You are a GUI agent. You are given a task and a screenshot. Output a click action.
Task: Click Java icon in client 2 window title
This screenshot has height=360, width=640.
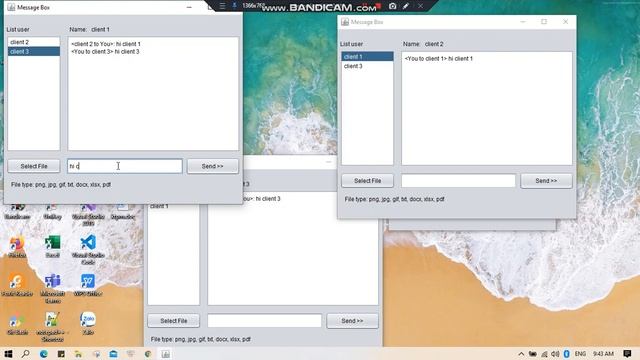pyautogui.click(x=345, y=22)
